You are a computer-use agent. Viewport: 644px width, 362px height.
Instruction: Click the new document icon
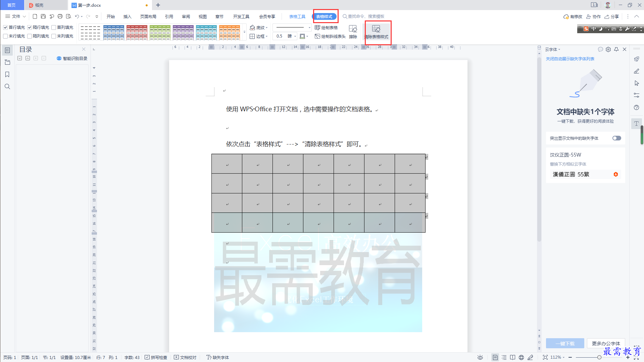[x=35, y=16]
